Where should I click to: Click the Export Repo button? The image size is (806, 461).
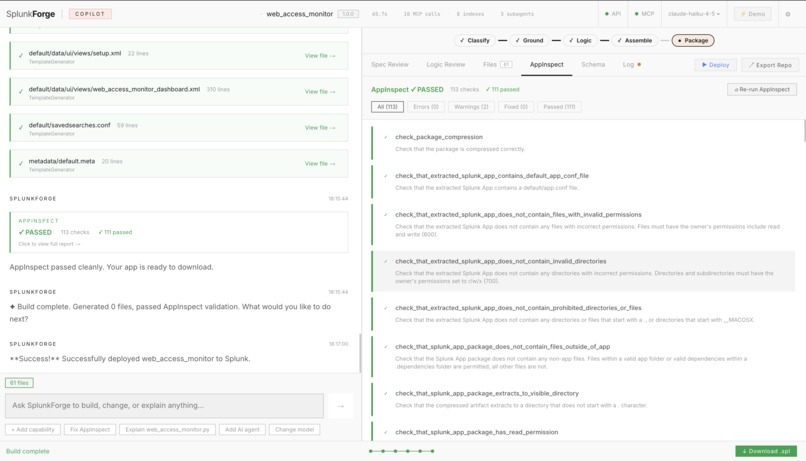[770, 65]
